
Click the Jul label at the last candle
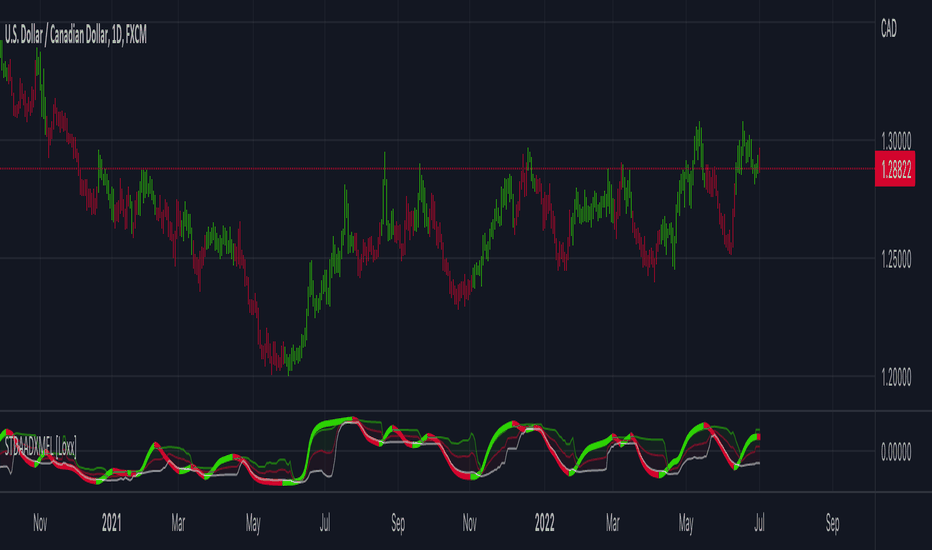pos(759,523)
